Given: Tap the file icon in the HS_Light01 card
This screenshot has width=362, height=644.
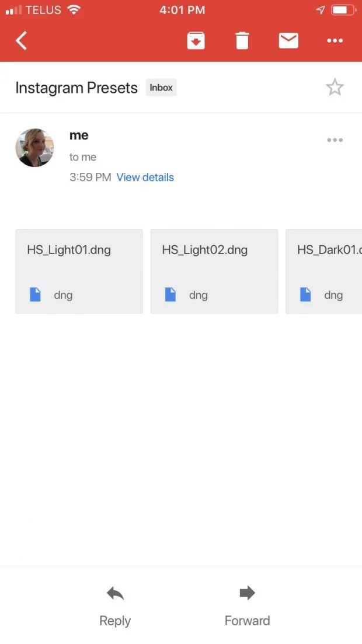Looking at the screenshot, I should 36,294.
